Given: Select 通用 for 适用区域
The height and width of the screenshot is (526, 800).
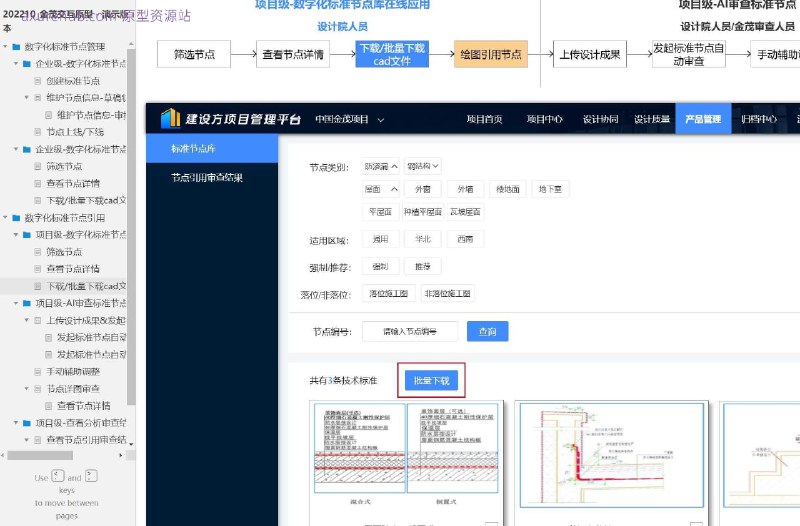Looking at the screenshot, I should click(381, 239).
